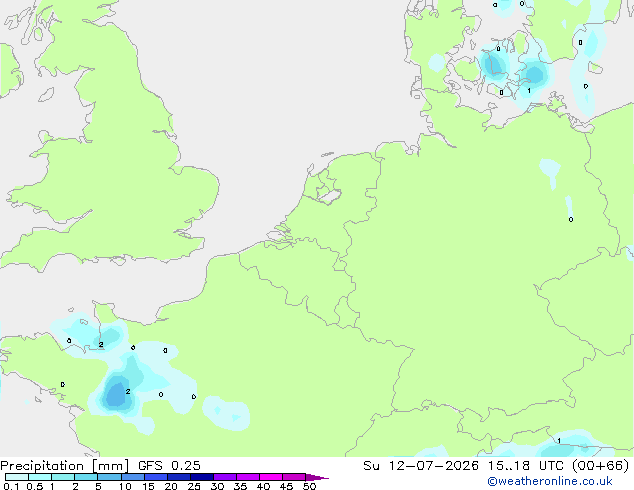Screen dimensions: 634x490
Task: Click the 25 mm dark navy legend swatch
Action: (202, 477)
